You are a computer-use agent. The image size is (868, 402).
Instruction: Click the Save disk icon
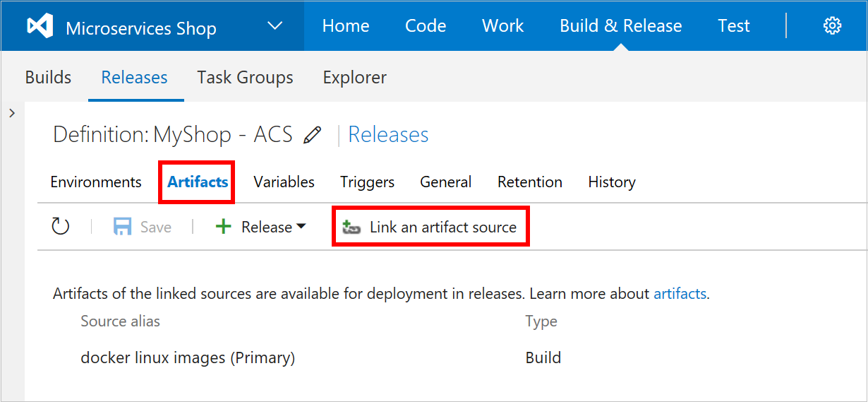pyautogui.click(x=123, y=227)
